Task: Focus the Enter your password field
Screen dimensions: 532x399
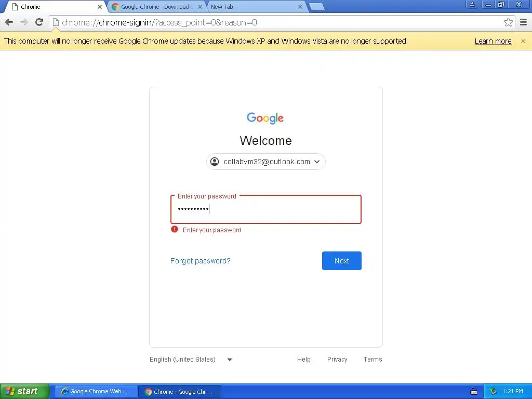Action: tap(266, 209)
